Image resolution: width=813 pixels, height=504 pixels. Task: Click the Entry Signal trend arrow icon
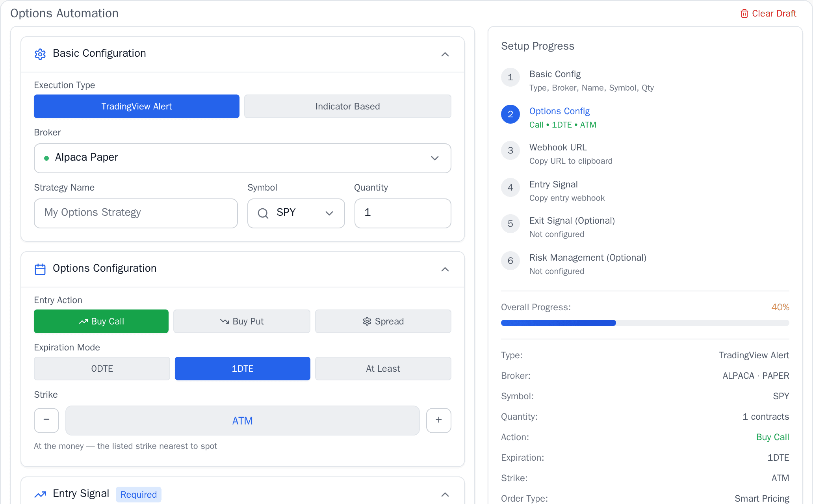pyautogui.click(x=40, y=495)
